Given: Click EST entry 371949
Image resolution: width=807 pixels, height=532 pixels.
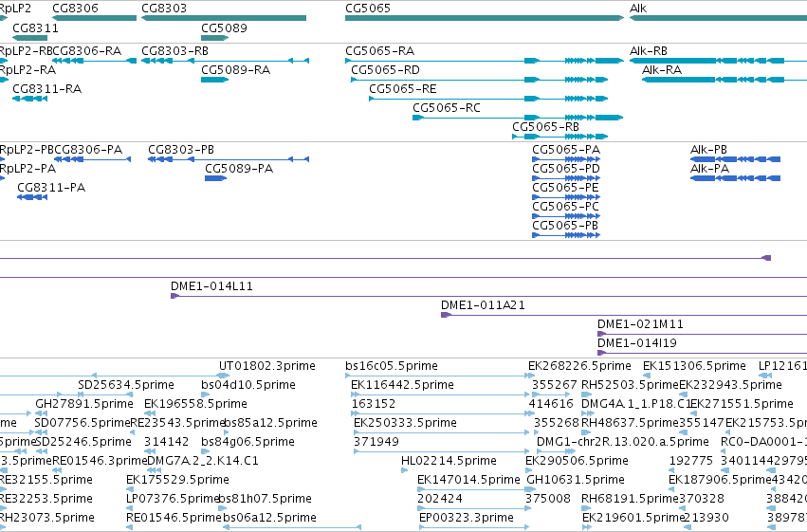Looking at the screenshot, I should [376, 442].
